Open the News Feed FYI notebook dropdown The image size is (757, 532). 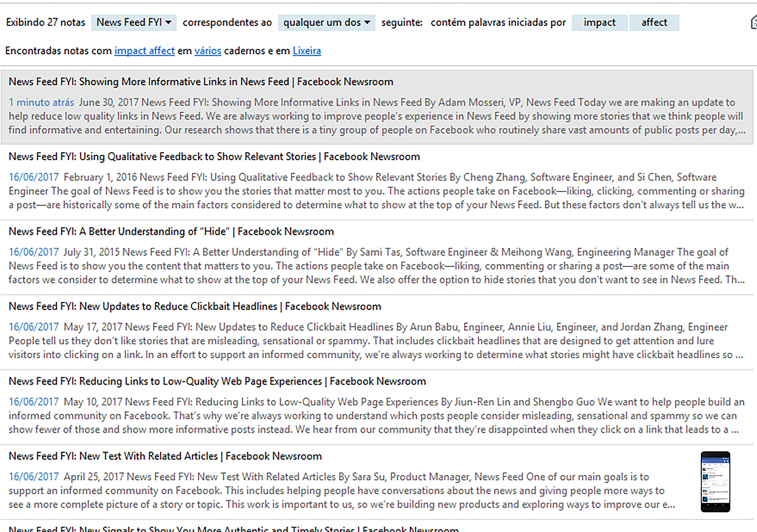(133, 22)
